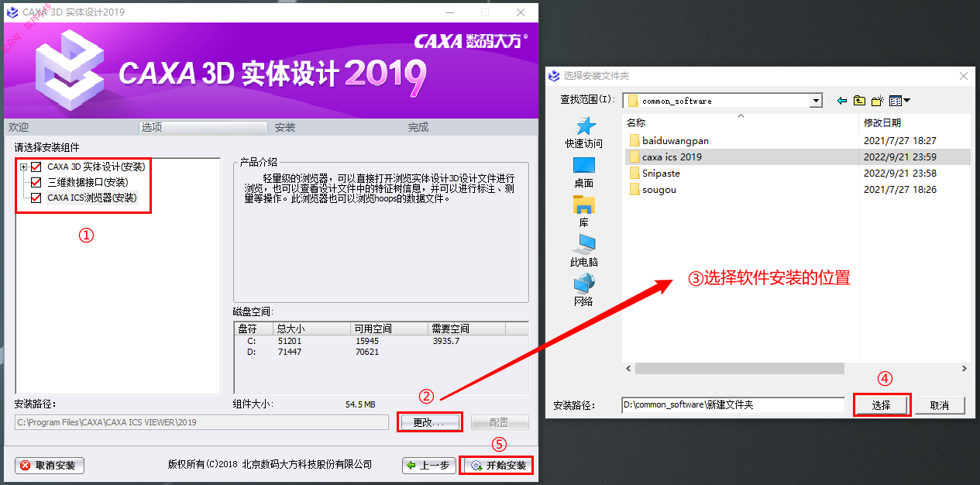Screen dimensions: 980x485
Task: Expand CAXA 3D 实体设计 tree node
Action: [24, 167]
